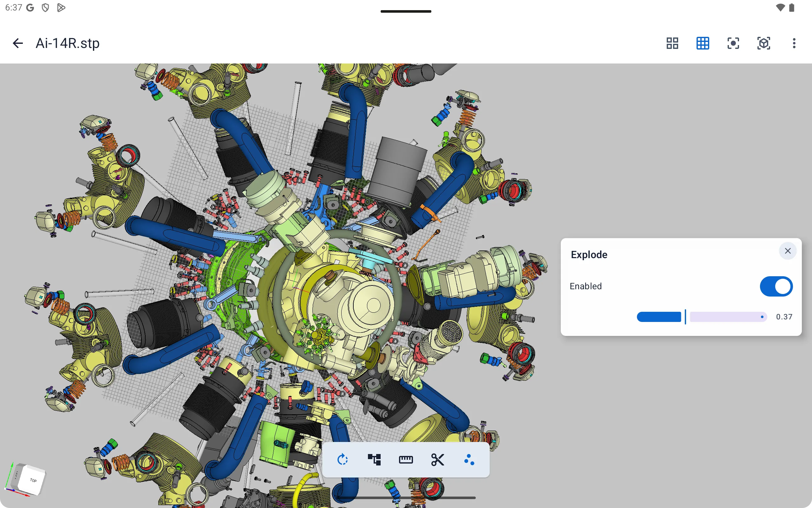
Task: Open the model tree structure tool
Action: (374, 460)
